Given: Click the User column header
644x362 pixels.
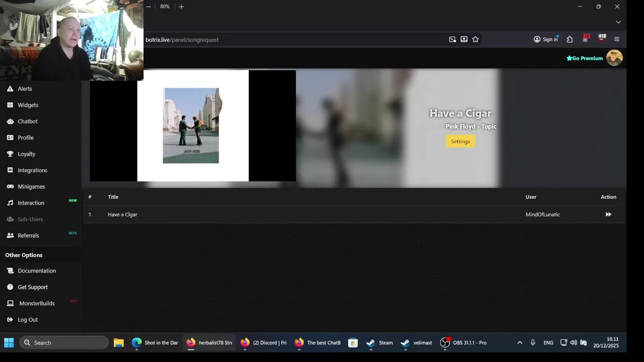Looking at the screenshot, I should 531,197.
